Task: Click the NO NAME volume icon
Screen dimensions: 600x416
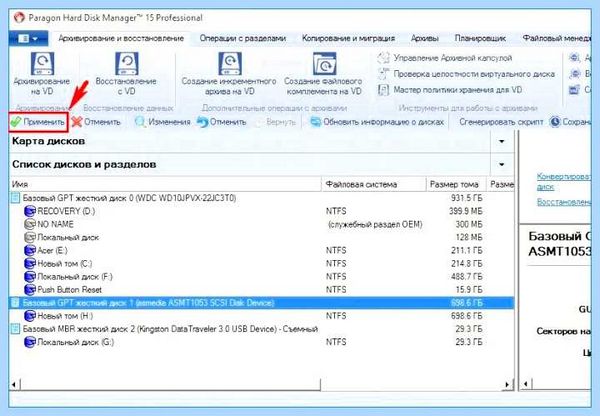Action: (29, 224)
